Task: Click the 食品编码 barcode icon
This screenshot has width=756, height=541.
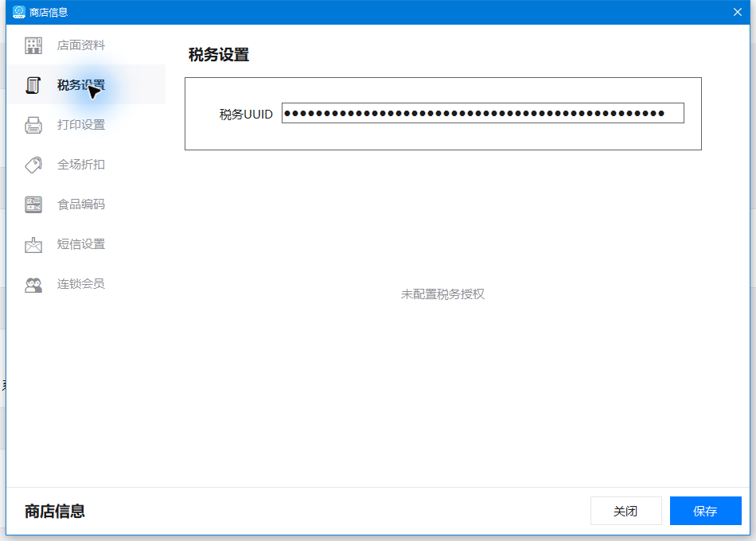Action: [33, 204]
